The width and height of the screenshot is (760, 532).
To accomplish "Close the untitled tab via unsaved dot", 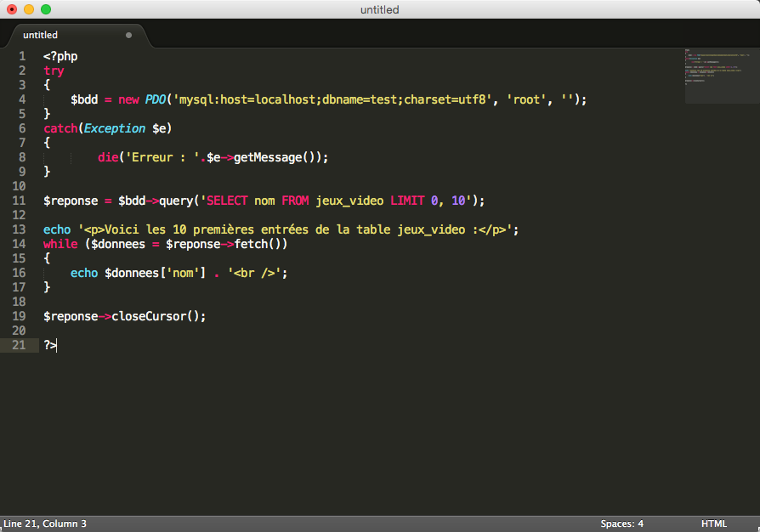I will tap(128, 35).
